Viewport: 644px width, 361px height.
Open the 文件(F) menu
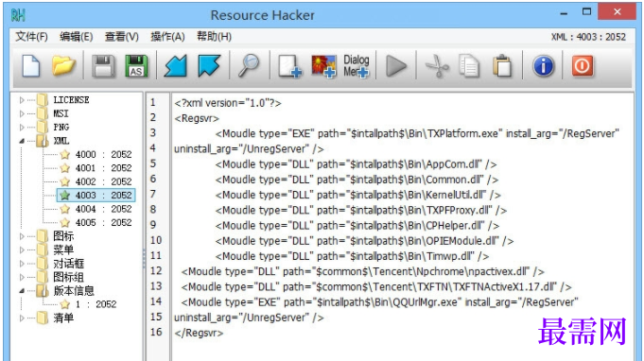[31, 37]
